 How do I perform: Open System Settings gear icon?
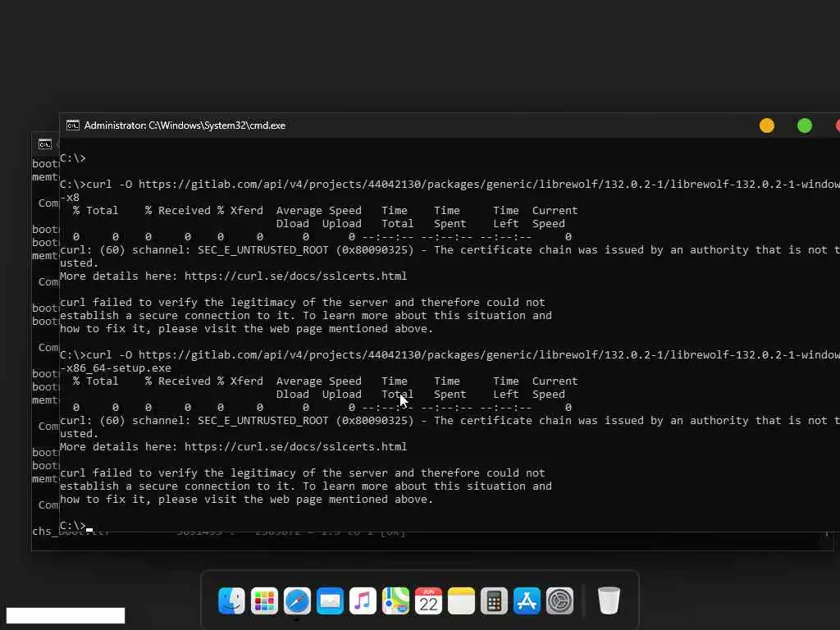(559, 600)
